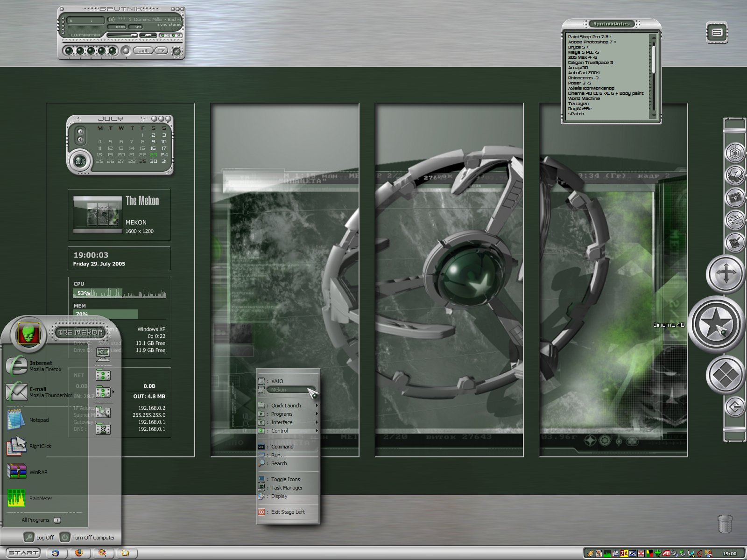Click Turn Off Computer button
The height and width of the screenshot is (560, 747).
pos(87,538)
